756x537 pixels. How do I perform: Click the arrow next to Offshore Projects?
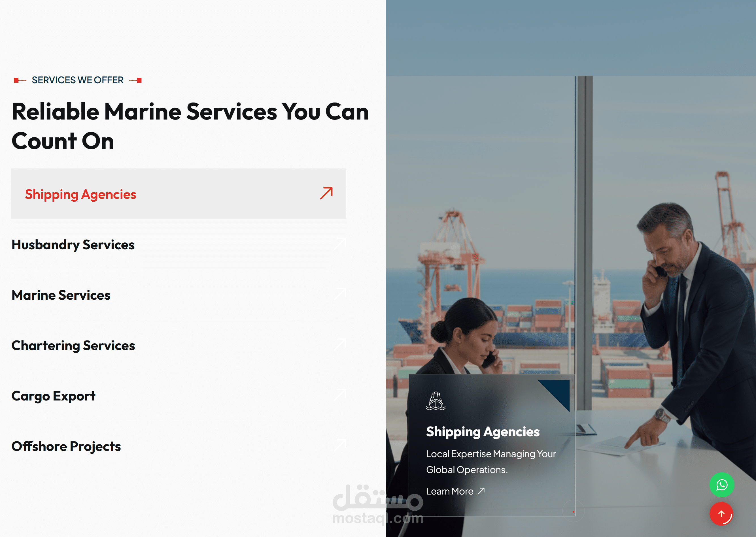tap(340, 446)
